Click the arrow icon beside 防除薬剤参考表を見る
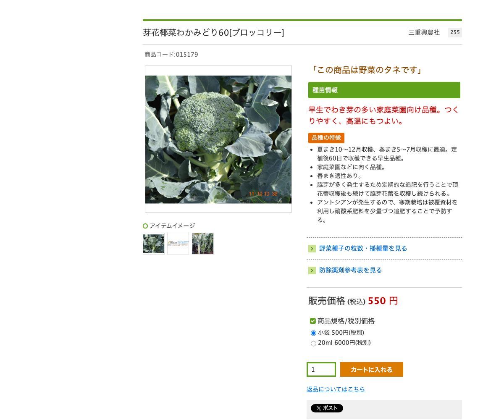Screen dimensions: 504x420 pos(312,270)
